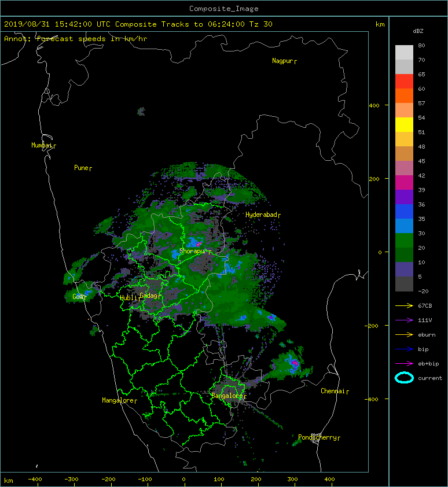Viewport: 448px width, 487px height.
Task: Click the cyan 'current' ellipse legend icon
Action: click(x=404, y=378)
